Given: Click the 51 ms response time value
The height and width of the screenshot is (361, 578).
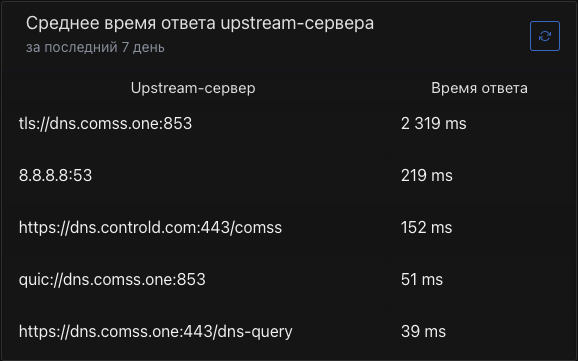Looking at the screenshot, I should point(422,280).
